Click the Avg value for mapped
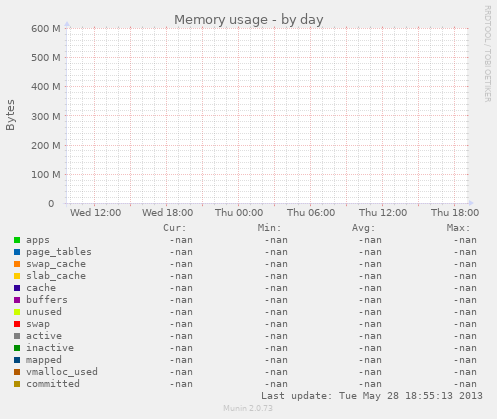This screenshot has height=419, width=497. point(370,360)
